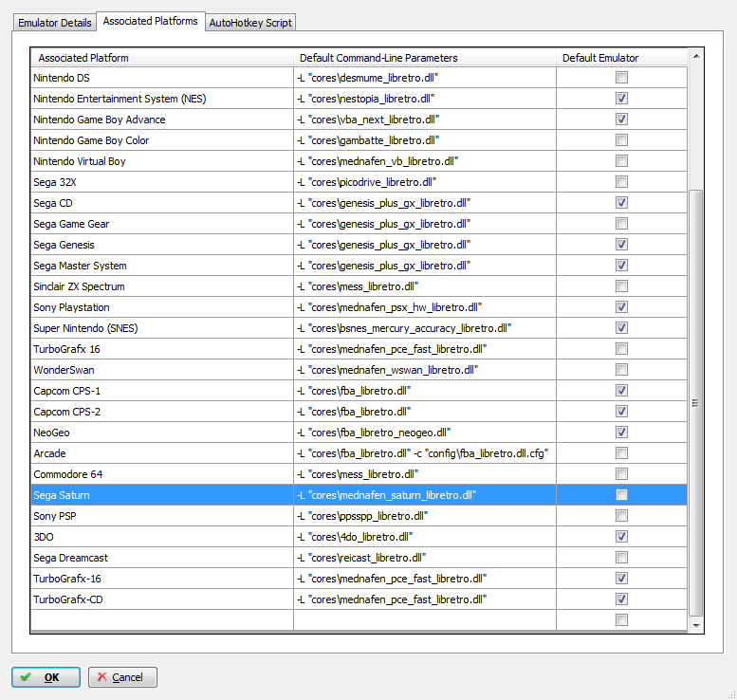Uncheck Default Emulator for Sega Genesis
The height and width of the screenshot is (700, 737).
tap(621, 245)
